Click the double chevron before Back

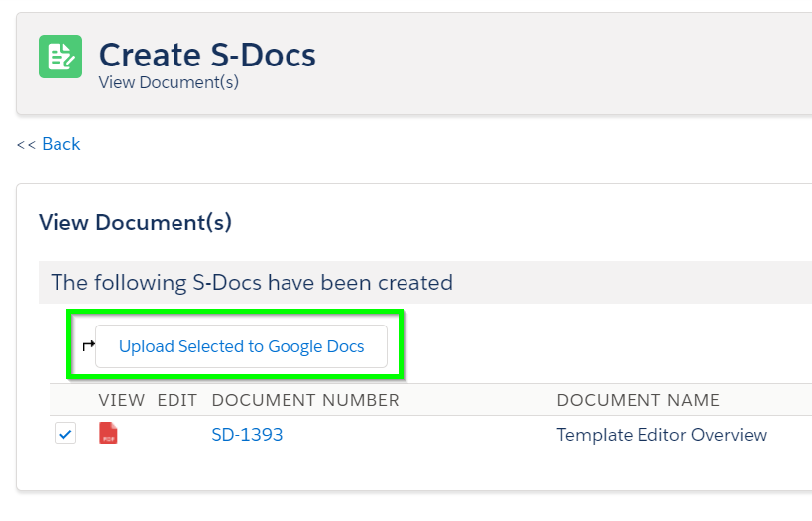click(x=26, y=145)
